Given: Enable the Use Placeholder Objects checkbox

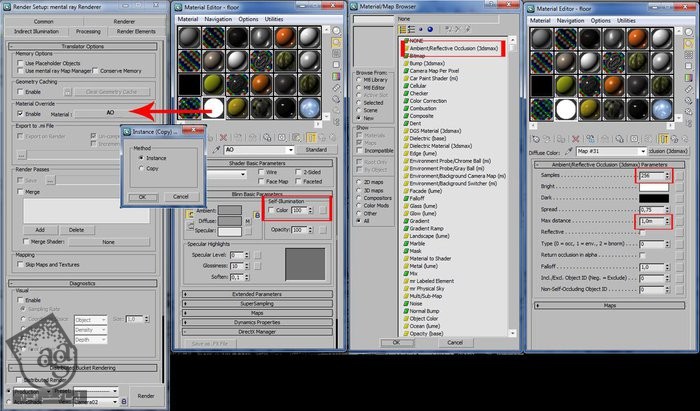Looking at the screenshot, I should click(x=21, y=62).
